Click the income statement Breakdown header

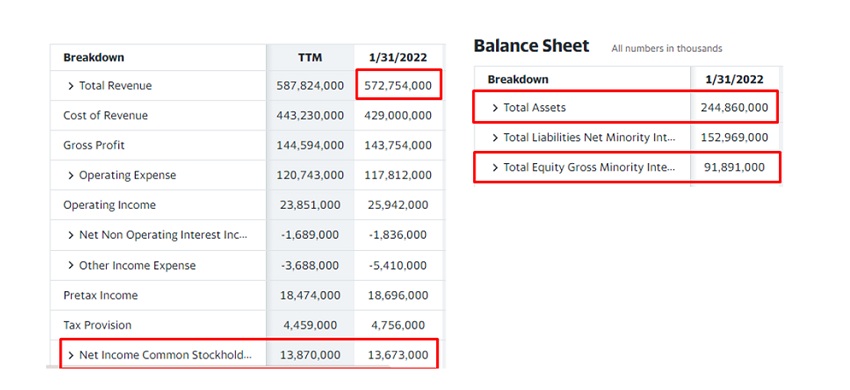tap(94, 57)
